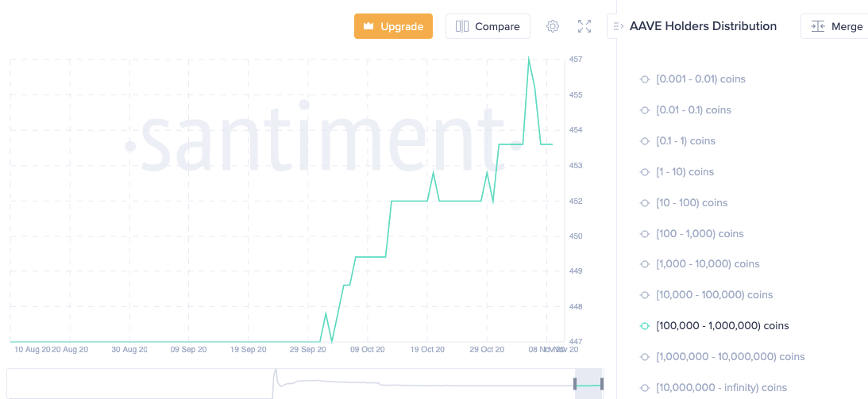Click the Compare button

click(488, 26)
